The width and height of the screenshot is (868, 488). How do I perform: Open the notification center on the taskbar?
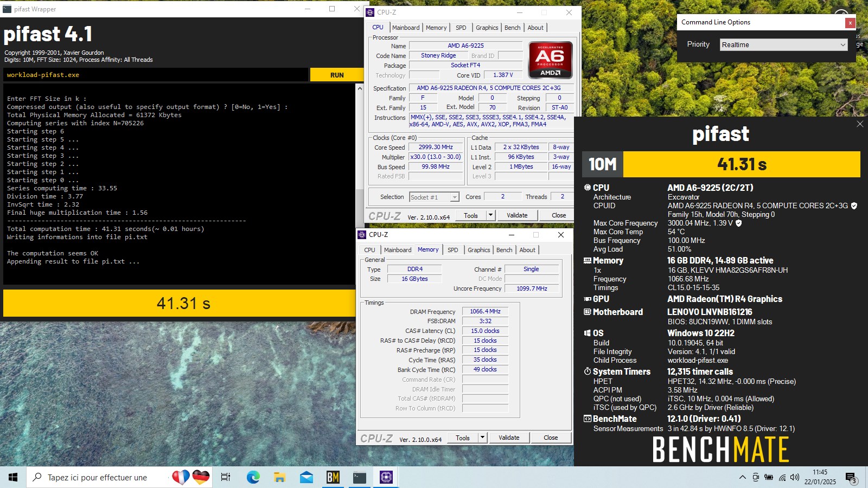(x=851, y=477)
